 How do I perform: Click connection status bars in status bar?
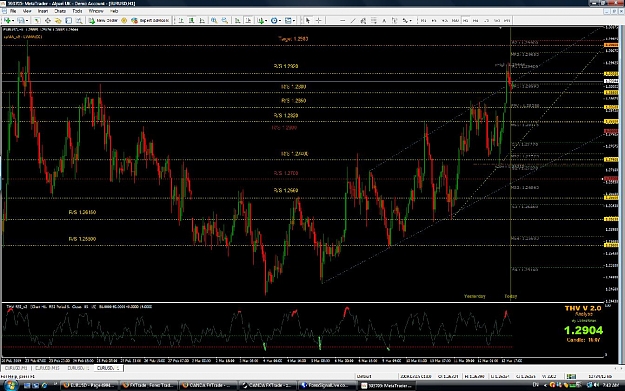[x=571, y=376]
